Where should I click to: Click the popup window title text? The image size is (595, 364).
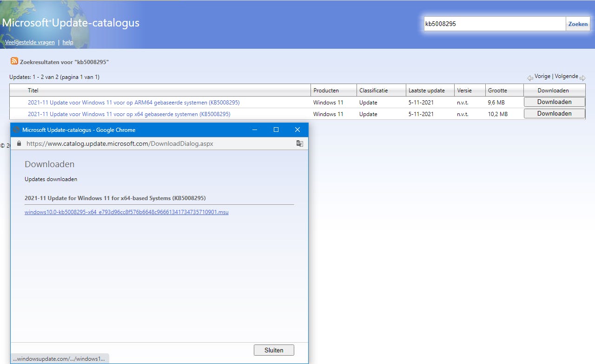(x=79, y=130)
